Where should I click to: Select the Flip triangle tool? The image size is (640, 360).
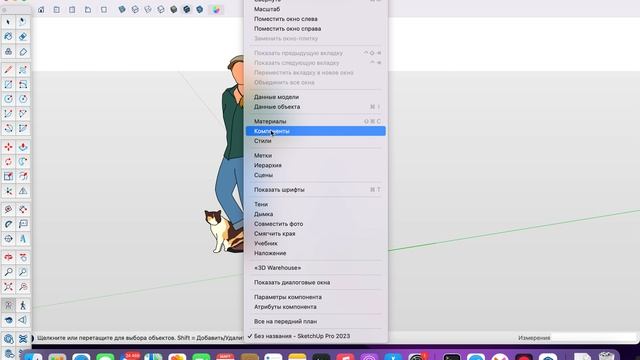(x=23, y=191)
